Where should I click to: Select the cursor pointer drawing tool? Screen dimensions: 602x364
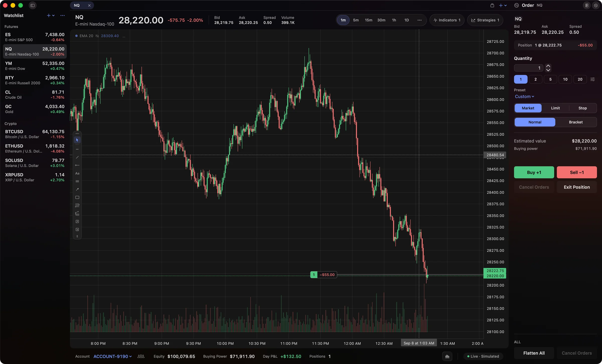pos(77,140)
